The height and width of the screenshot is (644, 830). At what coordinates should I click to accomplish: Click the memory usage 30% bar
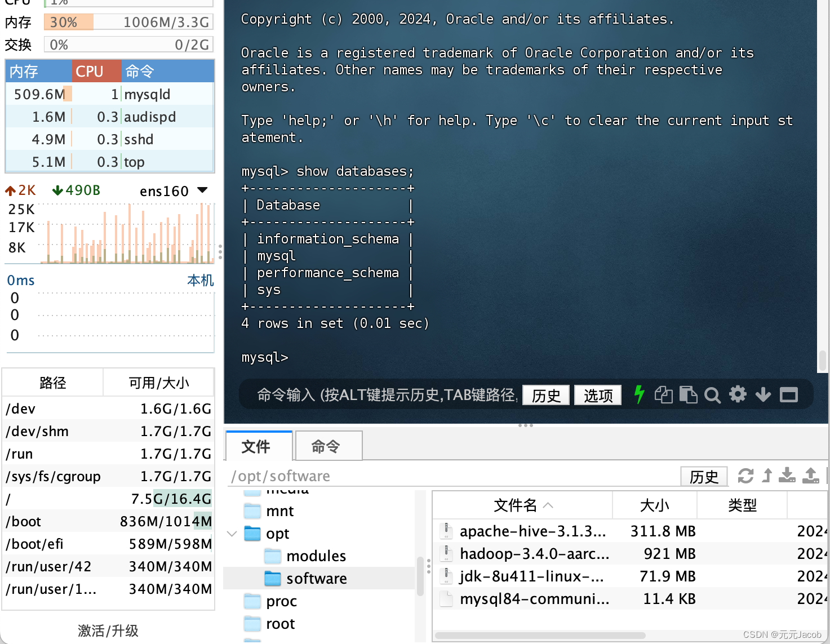click(x=128, y=22)
